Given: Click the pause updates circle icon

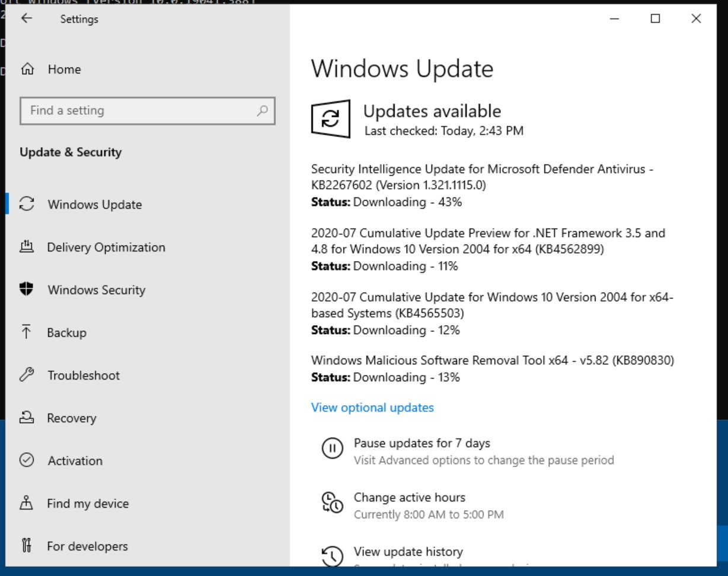Looking at the screenshot, I should pos(332,448).
